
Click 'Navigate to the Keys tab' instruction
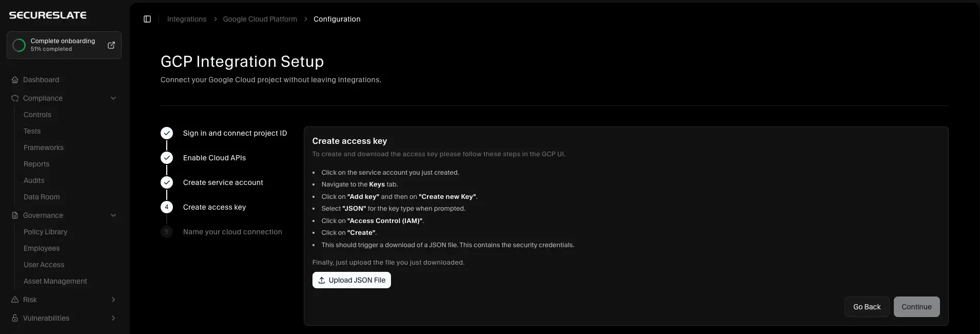coord(360,184)
